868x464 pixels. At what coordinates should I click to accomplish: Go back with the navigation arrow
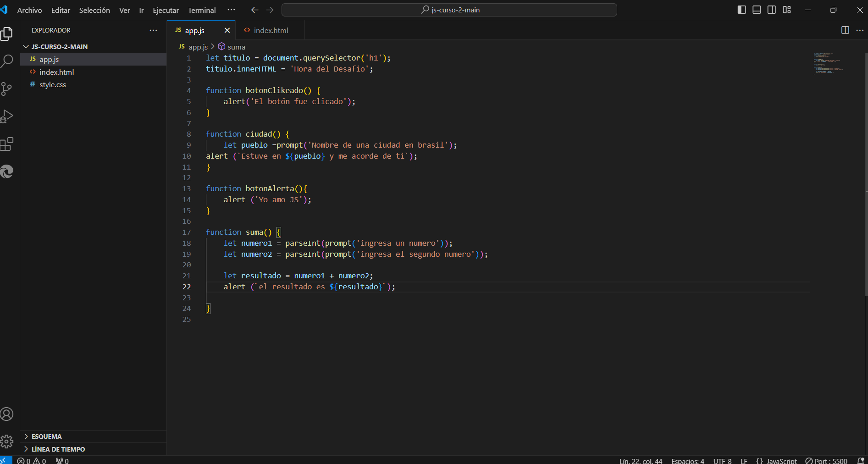(255, 10)
